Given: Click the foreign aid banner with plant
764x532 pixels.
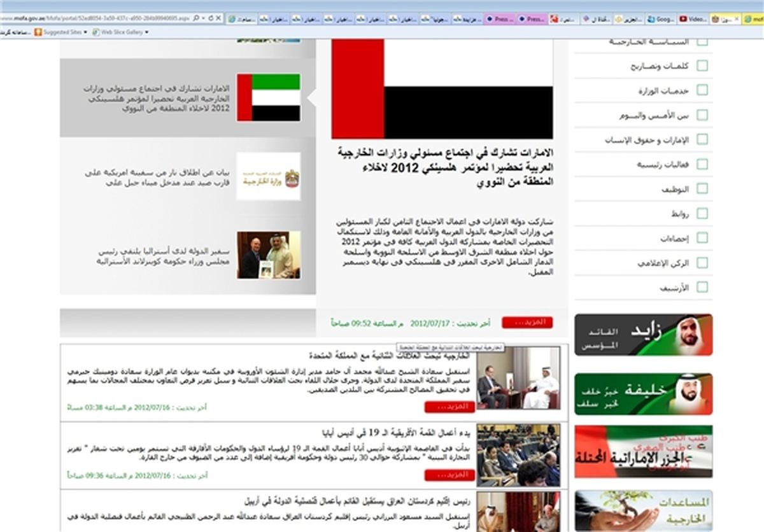Looking at the screenshot, I should point(643,510).
